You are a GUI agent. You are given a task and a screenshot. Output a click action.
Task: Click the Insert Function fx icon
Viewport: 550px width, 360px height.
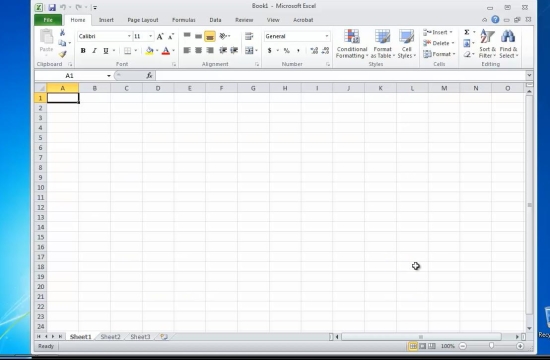click(x=149, y=75)
